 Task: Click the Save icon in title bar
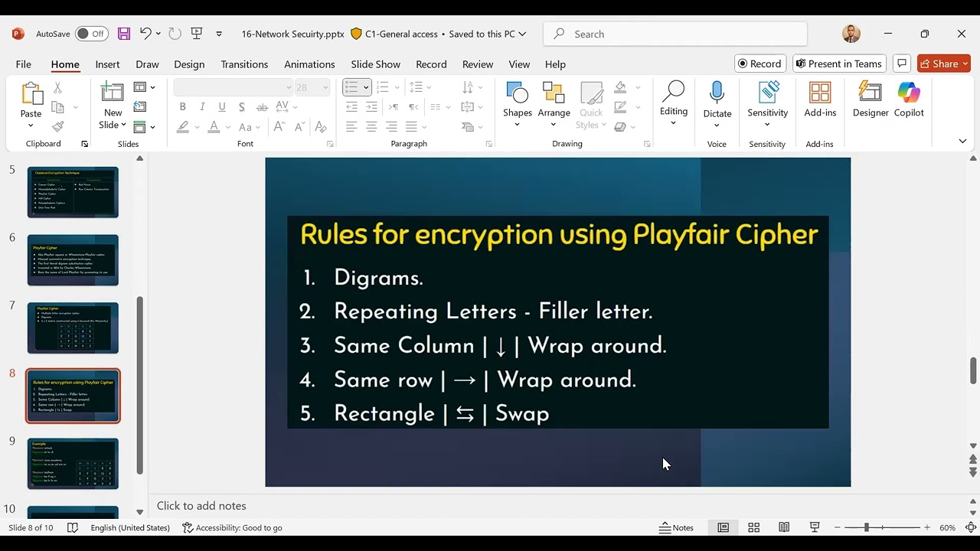(124, 34)
